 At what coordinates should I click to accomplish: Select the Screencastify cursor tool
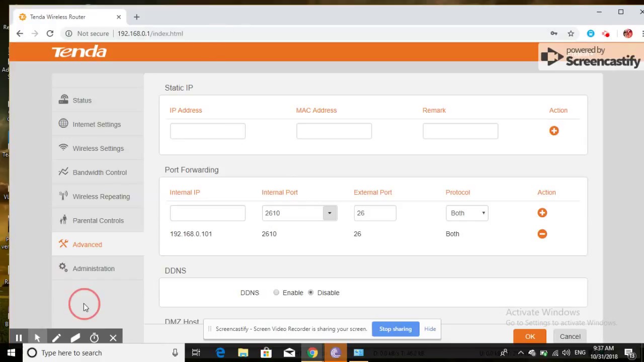pos(37,338)
